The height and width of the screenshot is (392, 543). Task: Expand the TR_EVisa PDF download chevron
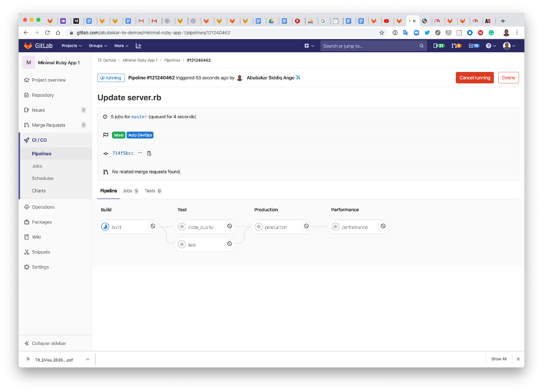click(x=88, y=359)
